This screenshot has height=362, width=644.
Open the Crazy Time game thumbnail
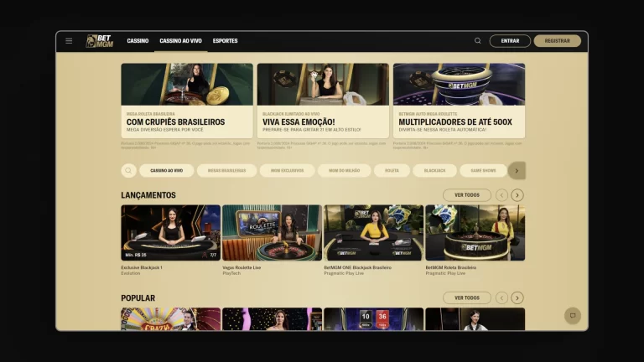(x=170, y=319)
